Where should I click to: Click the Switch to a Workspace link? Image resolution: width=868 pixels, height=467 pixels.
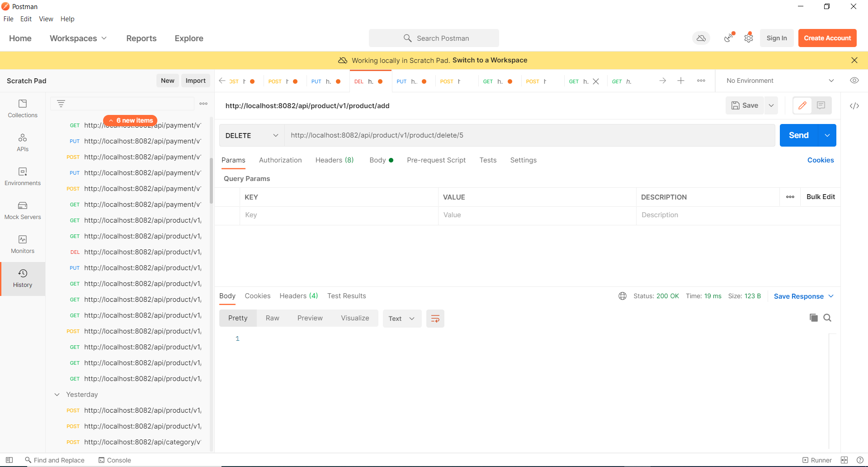coord(490,60)
